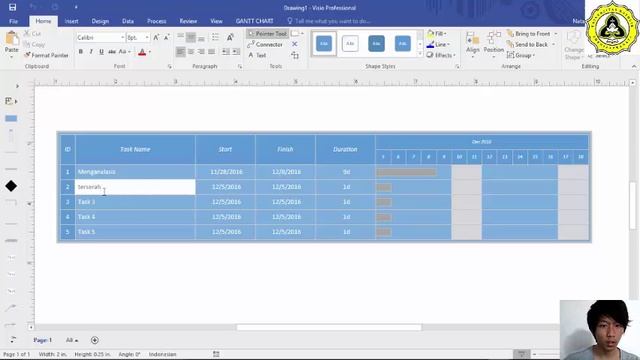Align text to middle vertically
The height and width of the screenshot is (360, 640).
click(191, 38)
